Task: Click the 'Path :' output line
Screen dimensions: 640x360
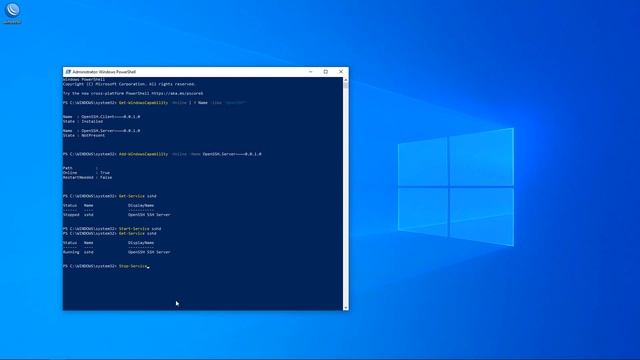Action: click(x=80, y=168)
